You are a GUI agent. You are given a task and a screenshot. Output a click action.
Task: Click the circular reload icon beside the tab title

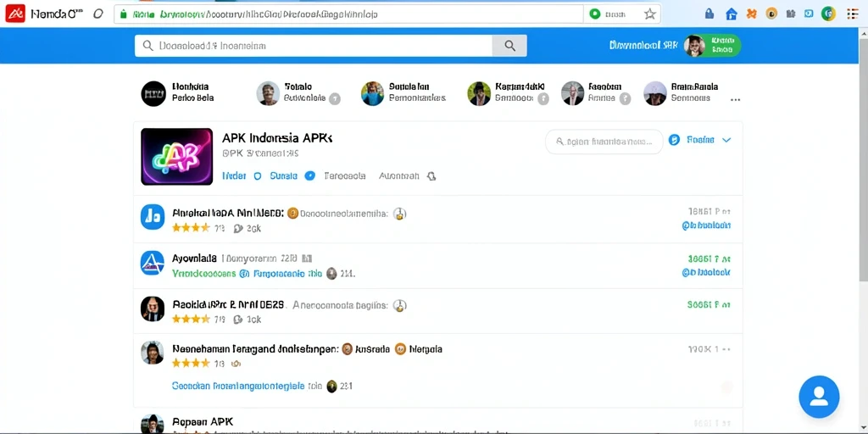(x=98, y=14)
